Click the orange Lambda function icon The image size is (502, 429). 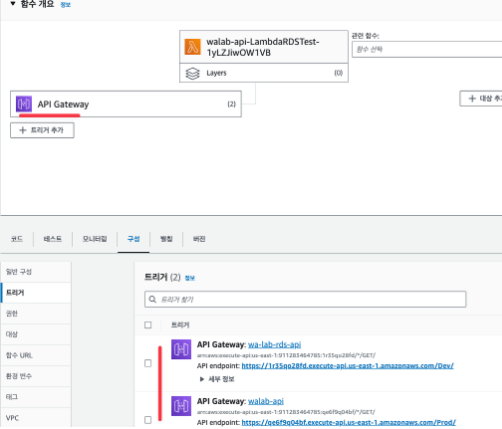pos(193,47)
